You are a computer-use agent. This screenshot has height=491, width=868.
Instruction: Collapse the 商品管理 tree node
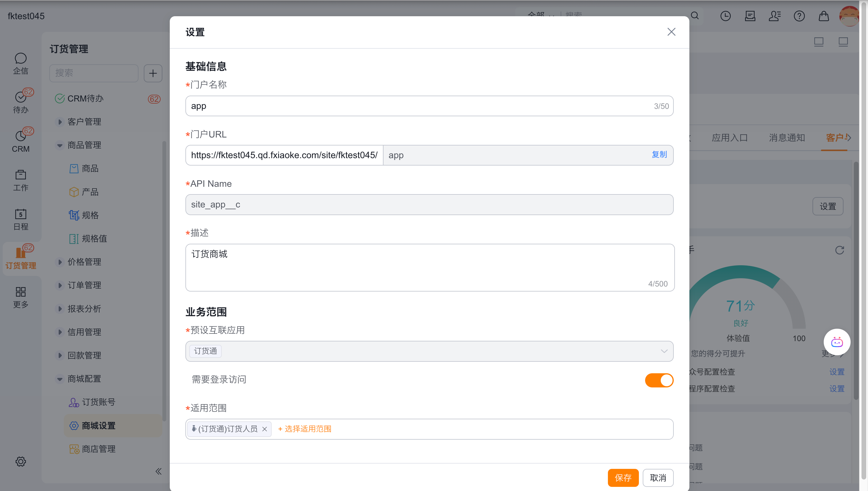click(x=60, y=145)
